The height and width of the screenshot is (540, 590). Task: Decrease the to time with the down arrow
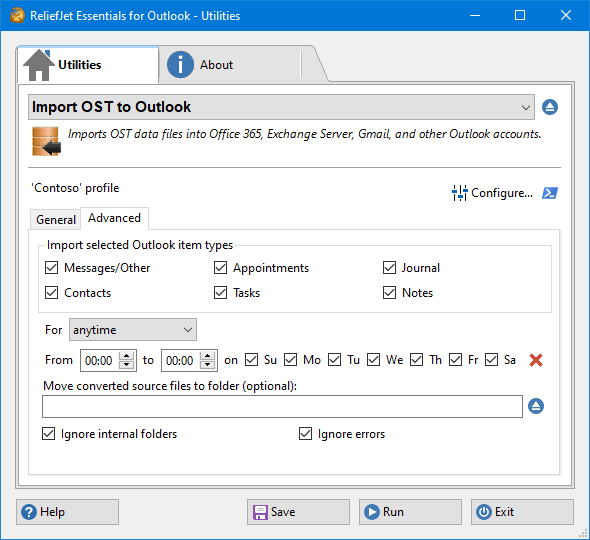[x=207, y=365]
